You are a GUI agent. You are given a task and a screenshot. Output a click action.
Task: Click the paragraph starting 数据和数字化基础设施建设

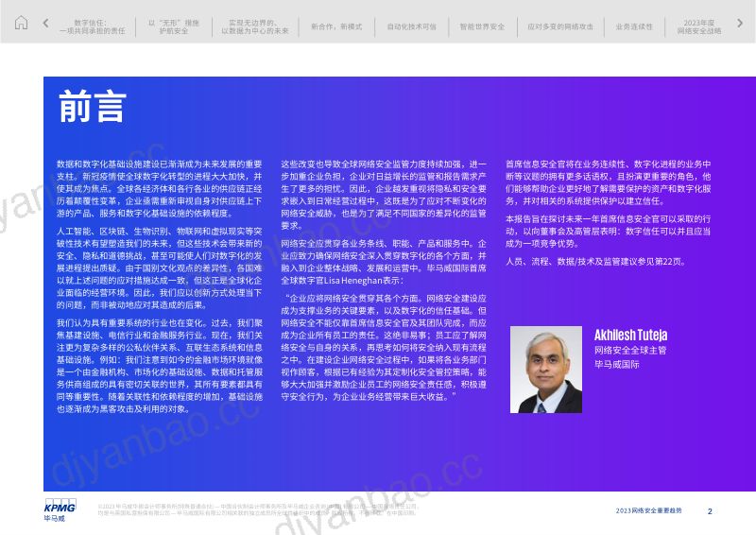(160, 189)
